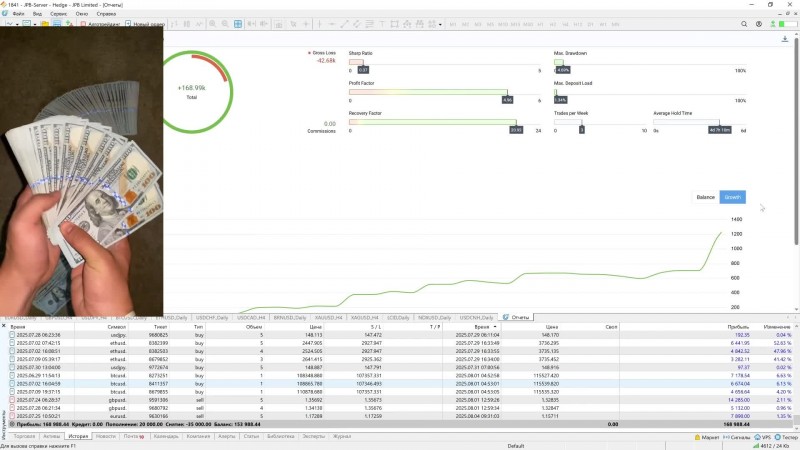Open the Вид menu
The image size is (800, 450).
[37, 14]
